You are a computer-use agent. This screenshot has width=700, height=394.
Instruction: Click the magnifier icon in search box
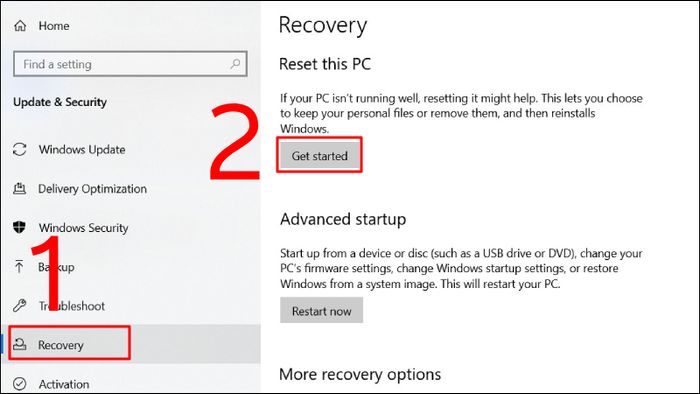(x=235, y=64)
